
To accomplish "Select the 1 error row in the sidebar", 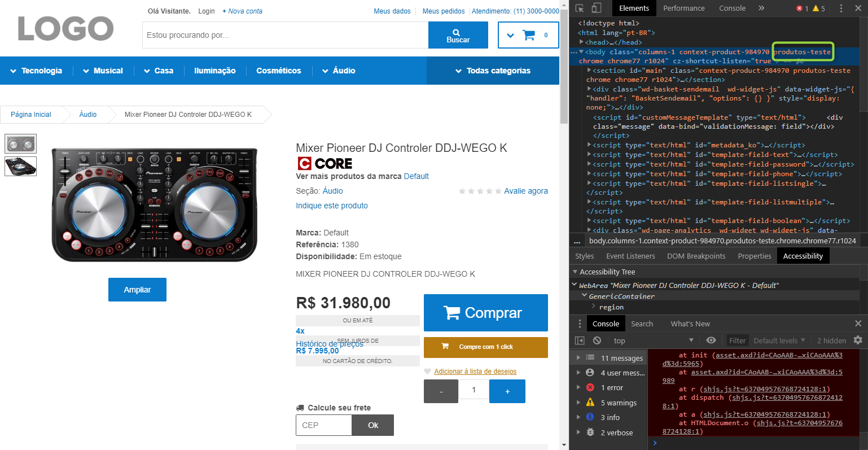I will point(609,387).
